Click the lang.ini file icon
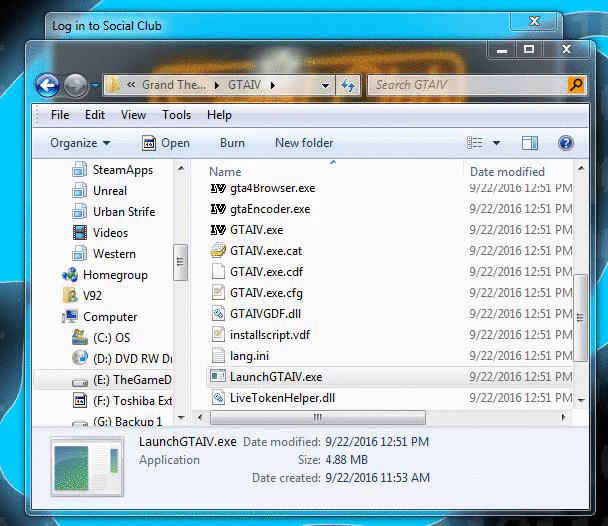608x526 pixels. [x=218, y=355]
